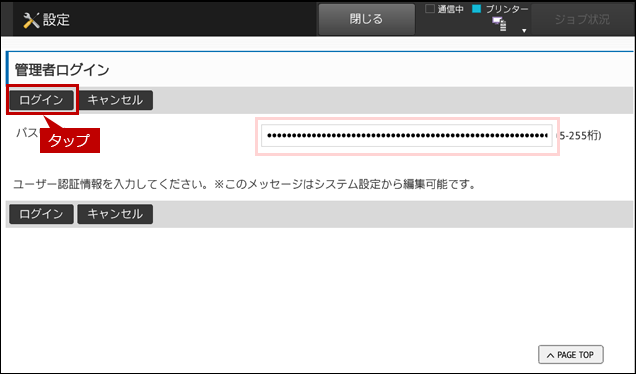Expand the small arrow beside printer icon
The image size is (636, 374).
(524, 31)
